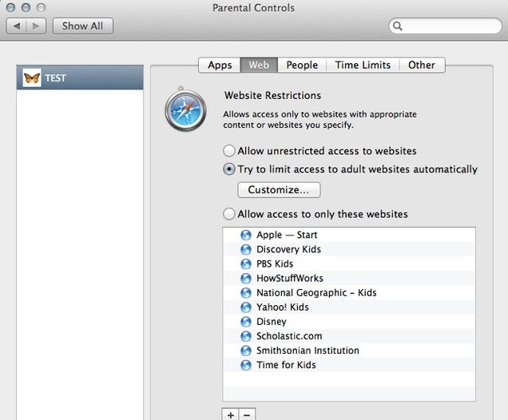The width and height of the screenshot is (508, 420).
Task: Select the Apple — Start entry
Action: click(x=349, y=235)
